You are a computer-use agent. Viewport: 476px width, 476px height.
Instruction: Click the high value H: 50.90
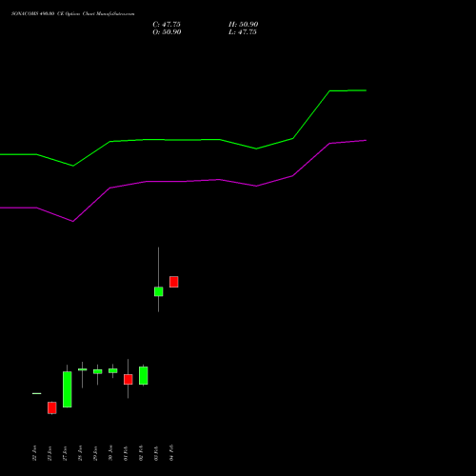244,25
